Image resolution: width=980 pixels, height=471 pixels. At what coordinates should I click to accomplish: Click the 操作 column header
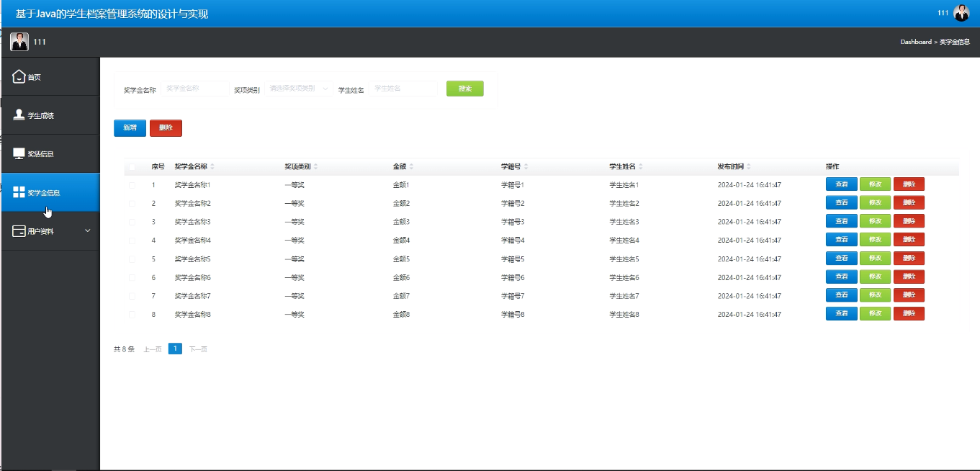click(832, 166)
